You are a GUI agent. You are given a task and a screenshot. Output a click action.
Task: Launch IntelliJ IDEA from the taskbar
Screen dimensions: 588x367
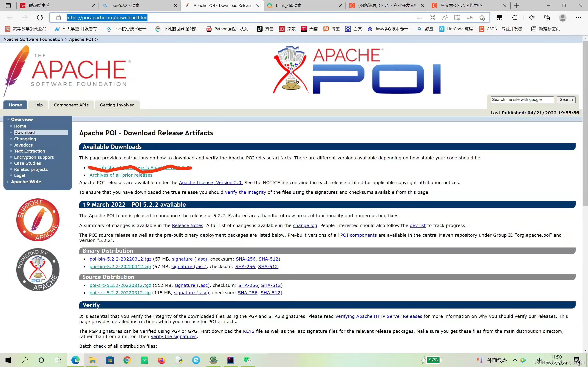[x=230, y=360]
